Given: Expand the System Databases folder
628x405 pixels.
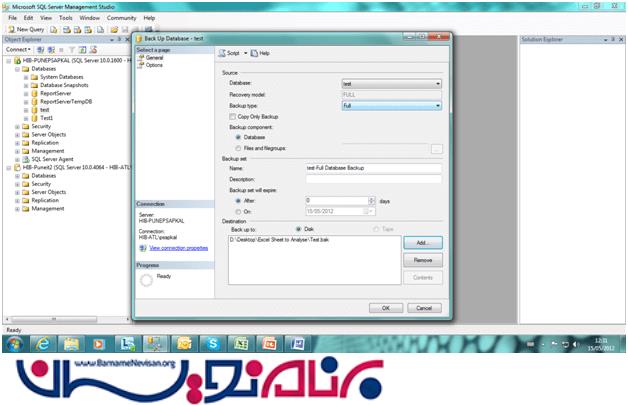Looking at the screenshot, I should 26,77.
